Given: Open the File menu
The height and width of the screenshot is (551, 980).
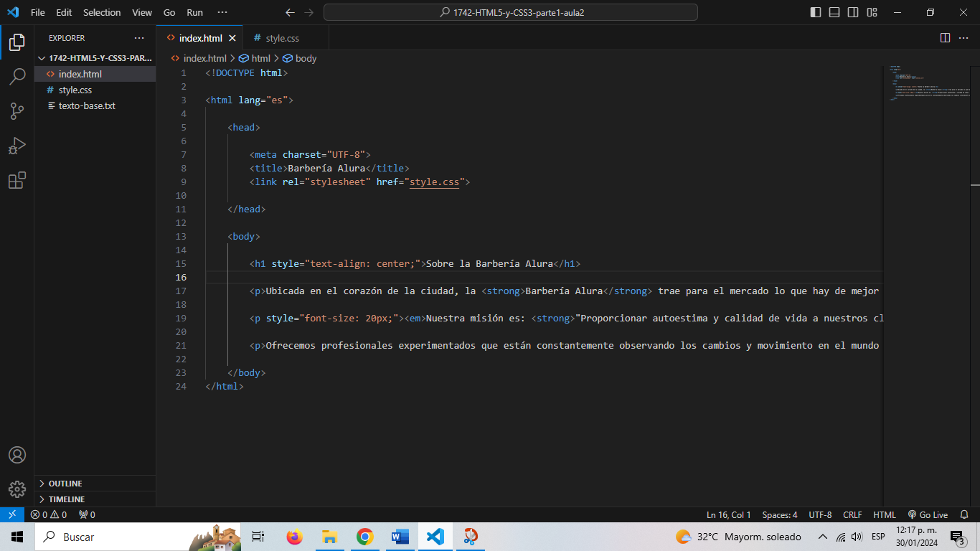Looking at the screenshot, I should coord(38,12).
